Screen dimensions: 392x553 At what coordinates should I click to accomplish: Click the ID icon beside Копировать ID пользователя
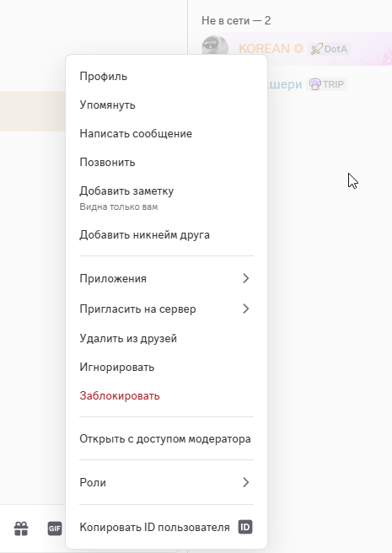(245, 527)
